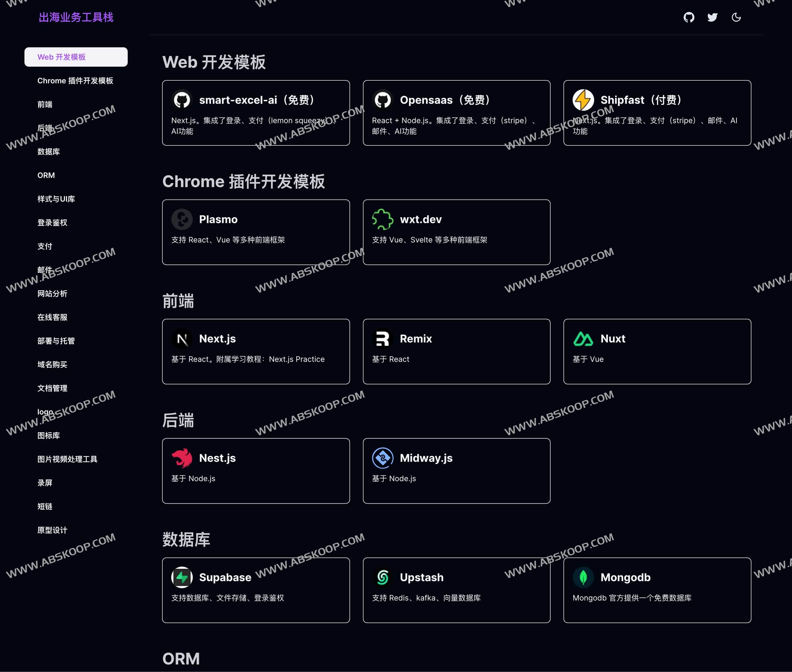Open the ORM section from sidebar
The height and width of the screenshot is (672, 792).
46,175
